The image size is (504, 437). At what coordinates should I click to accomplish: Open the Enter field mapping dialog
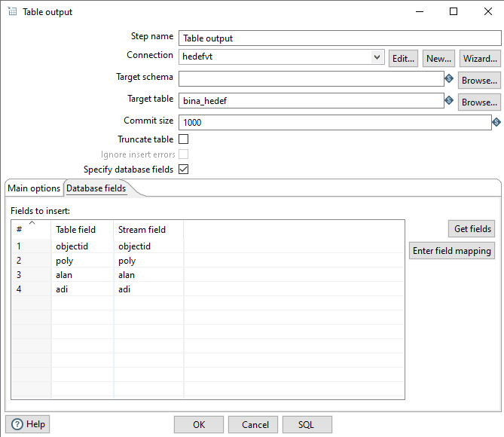(451, 250)
